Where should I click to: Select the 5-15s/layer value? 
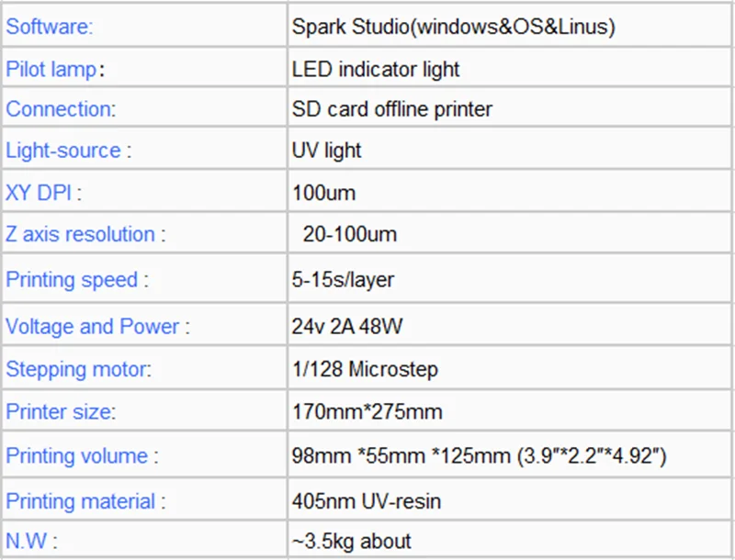[343, 279]
